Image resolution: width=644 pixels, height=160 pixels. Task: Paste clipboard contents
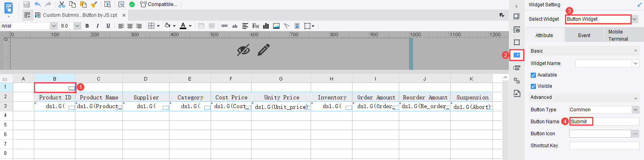tap(83, 4)
